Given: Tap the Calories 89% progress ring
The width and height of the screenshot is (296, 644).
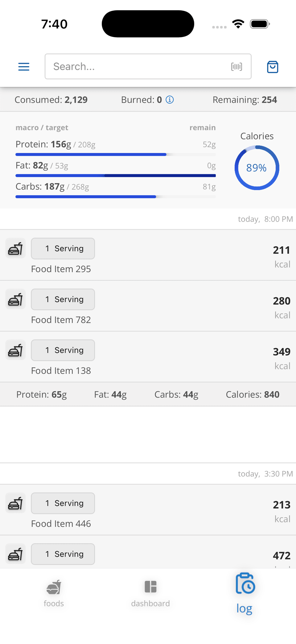Looking at the screenshot, I should [x=257, y=168].
